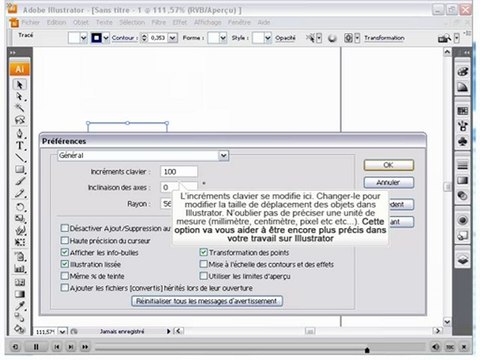Viewport: 480px width, 360px height.
Task: Click the Annuler button
Action: tap(389, 182)
